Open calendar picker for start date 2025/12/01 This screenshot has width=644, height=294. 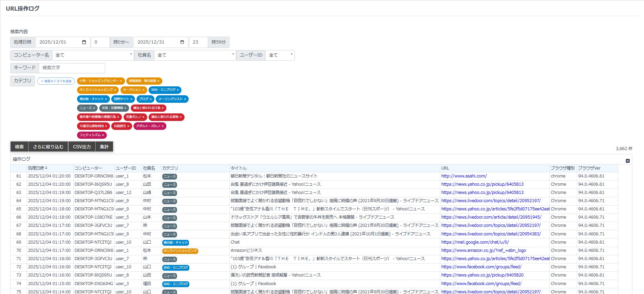(84, 42)
